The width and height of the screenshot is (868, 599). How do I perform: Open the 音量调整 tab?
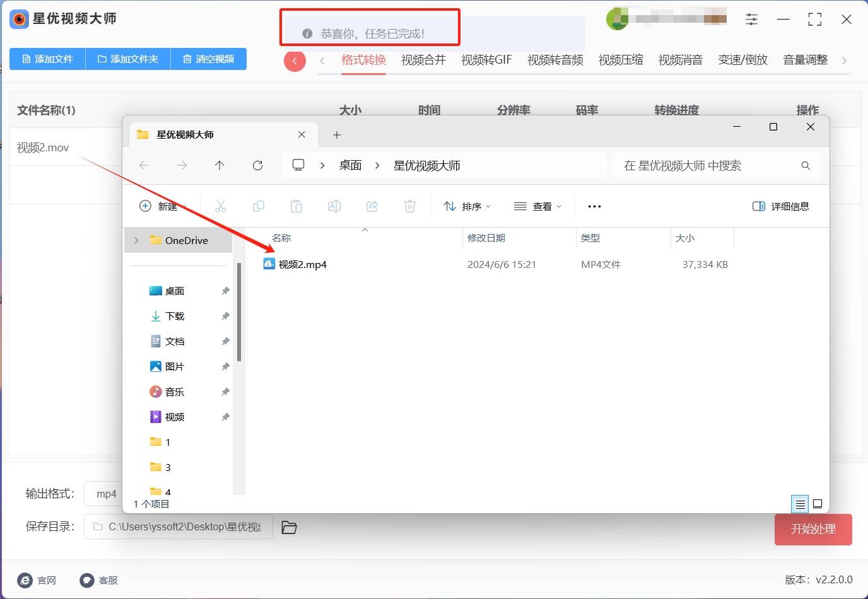tap(805, 60)
